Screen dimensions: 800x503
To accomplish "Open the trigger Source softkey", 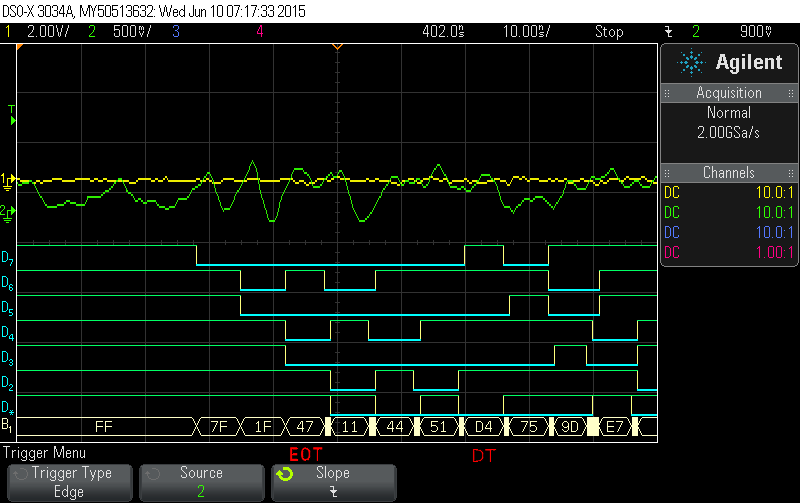I will pyautogui.click(x=199, y=481).
